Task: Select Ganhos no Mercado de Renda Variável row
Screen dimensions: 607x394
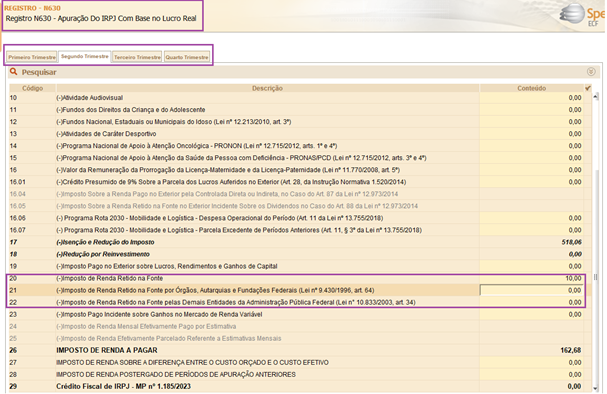Action: coord(159,314)
